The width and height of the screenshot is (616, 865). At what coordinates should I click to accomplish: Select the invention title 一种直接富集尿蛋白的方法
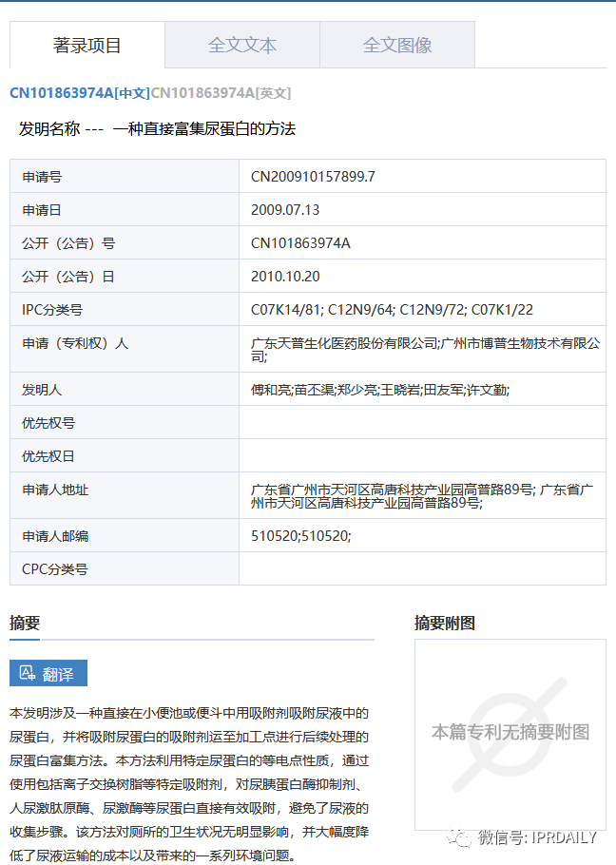coord(204,129)
